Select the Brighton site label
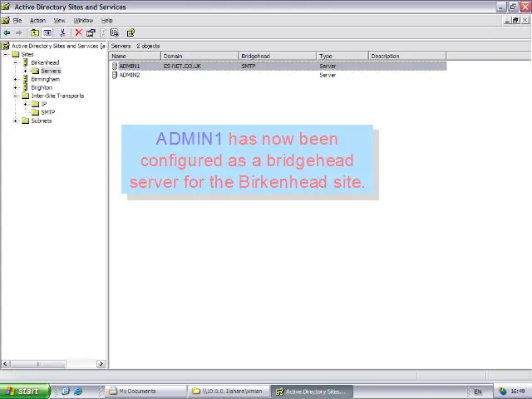This screenshot has height=399, width=532. coord(42,87)
